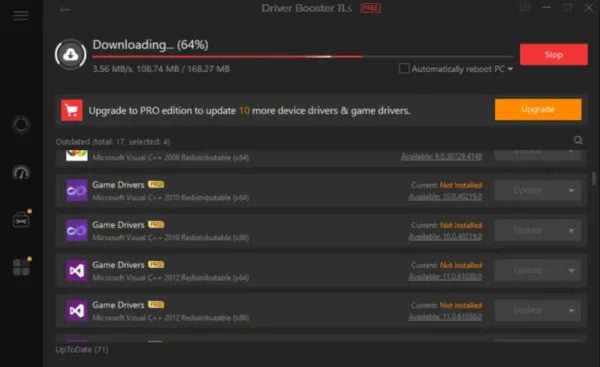Click the Visual C++ 2012 x64 driver icon
The width and height of the screenshot is (600, 367).
point(77,271)
